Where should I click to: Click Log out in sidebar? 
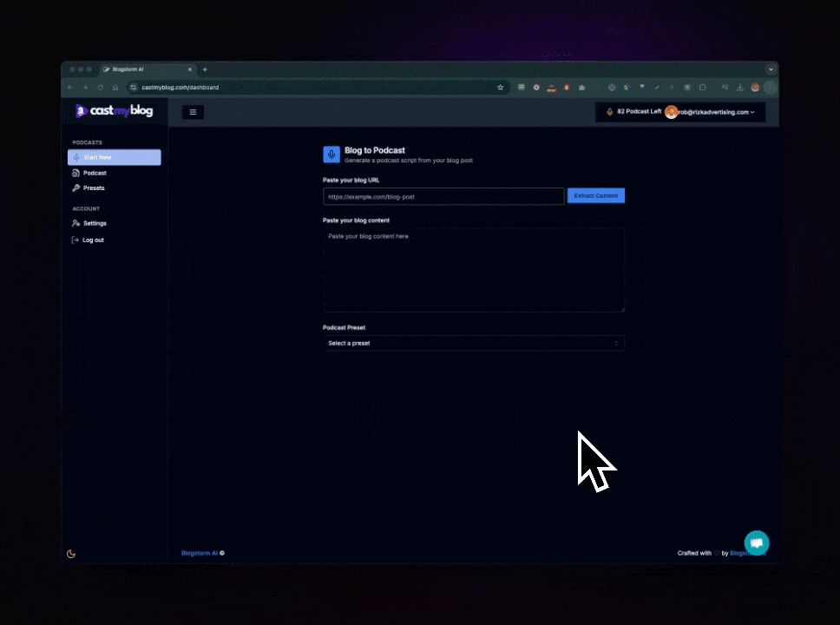pyautogui.click(x=93, y=240)
